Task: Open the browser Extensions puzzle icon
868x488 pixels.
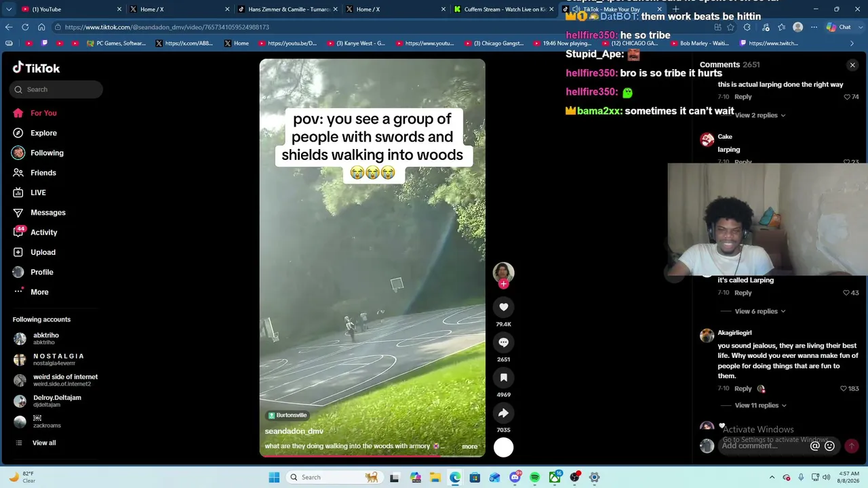Action: click(x=747, y=27)
